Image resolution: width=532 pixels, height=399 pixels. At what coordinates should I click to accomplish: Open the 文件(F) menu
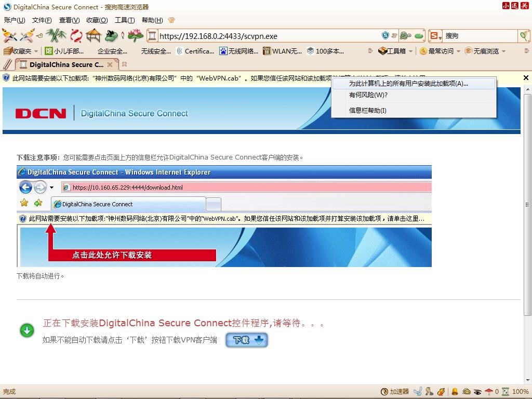[42, 20]
